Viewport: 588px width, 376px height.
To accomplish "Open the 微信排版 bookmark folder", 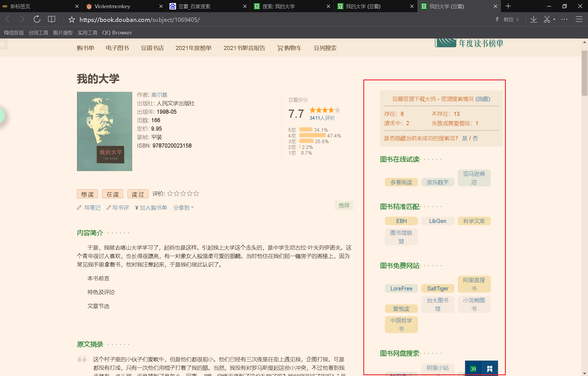I will point(14,33).
